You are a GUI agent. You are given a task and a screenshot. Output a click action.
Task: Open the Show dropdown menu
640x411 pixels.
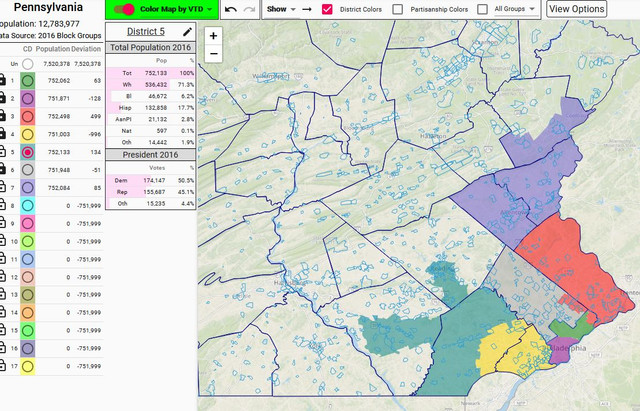tap(281, 9)
